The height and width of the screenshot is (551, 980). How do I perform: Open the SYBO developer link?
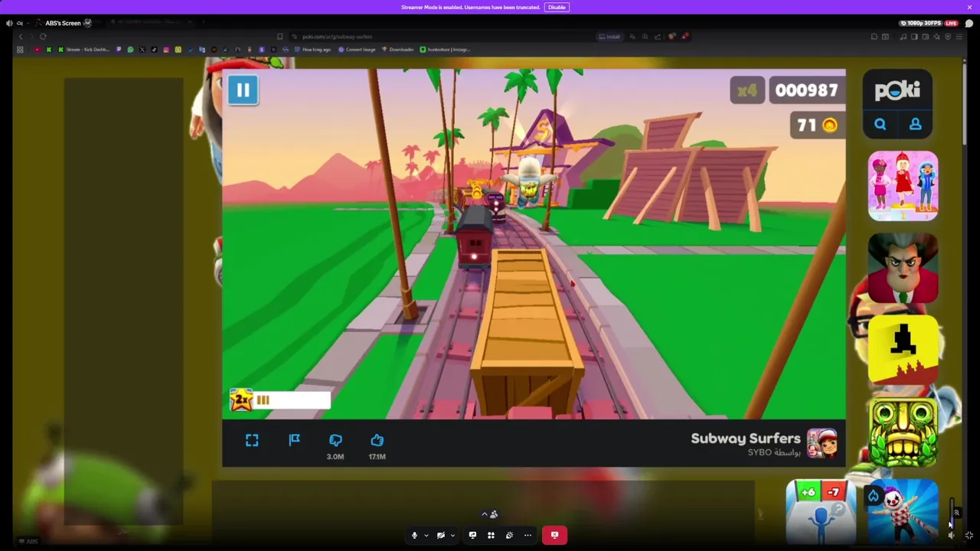774,452
